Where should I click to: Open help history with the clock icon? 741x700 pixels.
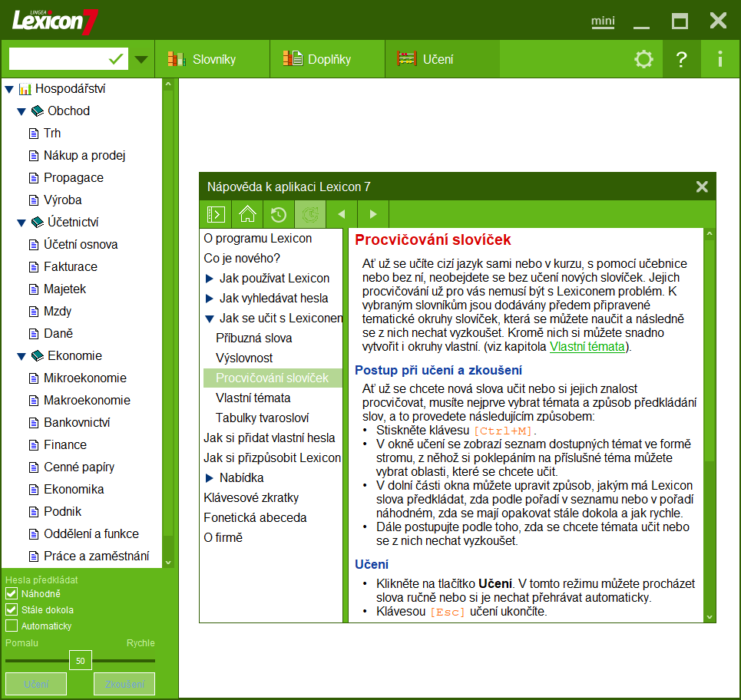(278, 214)
